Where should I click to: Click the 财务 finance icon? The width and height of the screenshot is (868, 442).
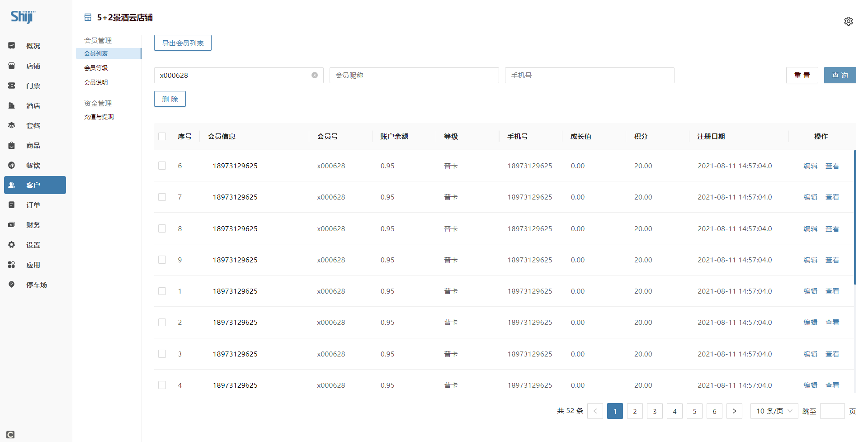(x=12, y=225)
